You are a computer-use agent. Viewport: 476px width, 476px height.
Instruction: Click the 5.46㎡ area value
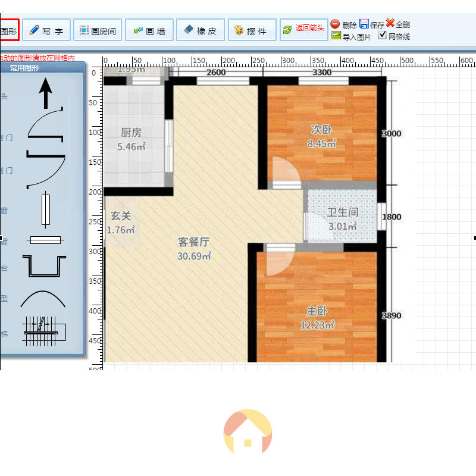[131, 146]
